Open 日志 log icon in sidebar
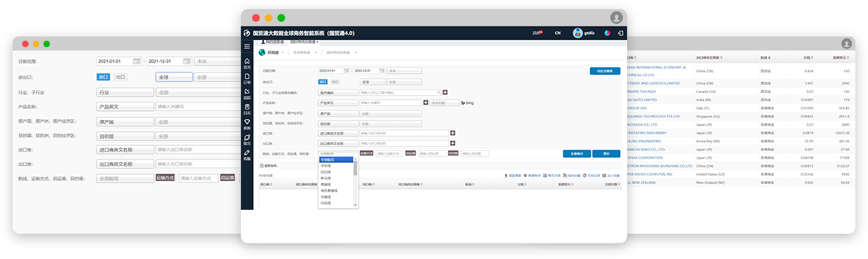The image size is (868, 259). click(x=246, y=109)
